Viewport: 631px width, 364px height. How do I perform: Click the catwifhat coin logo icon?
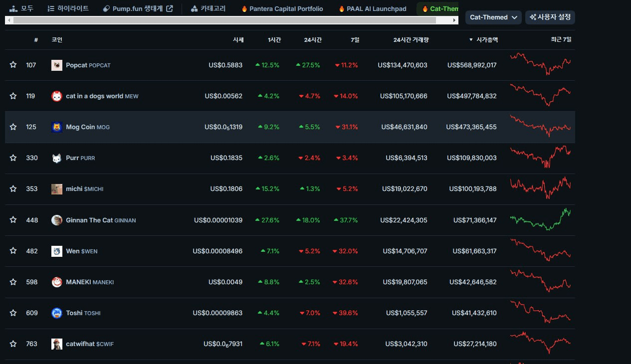tap(57, 344)
